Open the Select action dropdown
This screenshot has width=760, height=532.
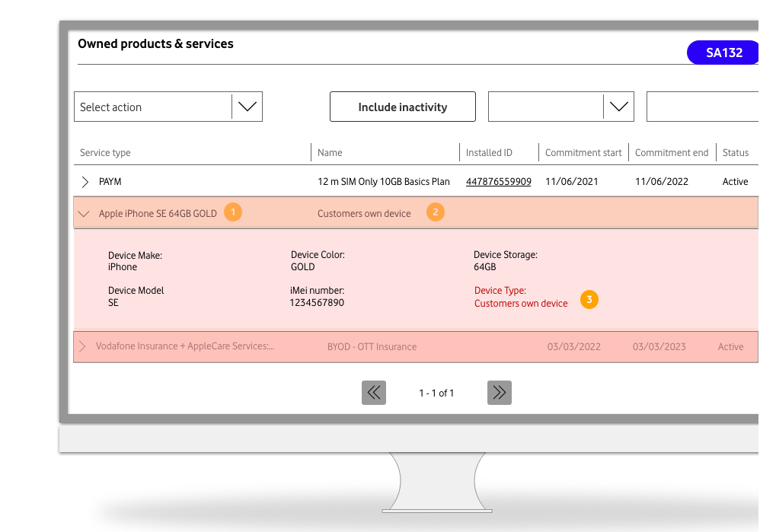(247, 107)
